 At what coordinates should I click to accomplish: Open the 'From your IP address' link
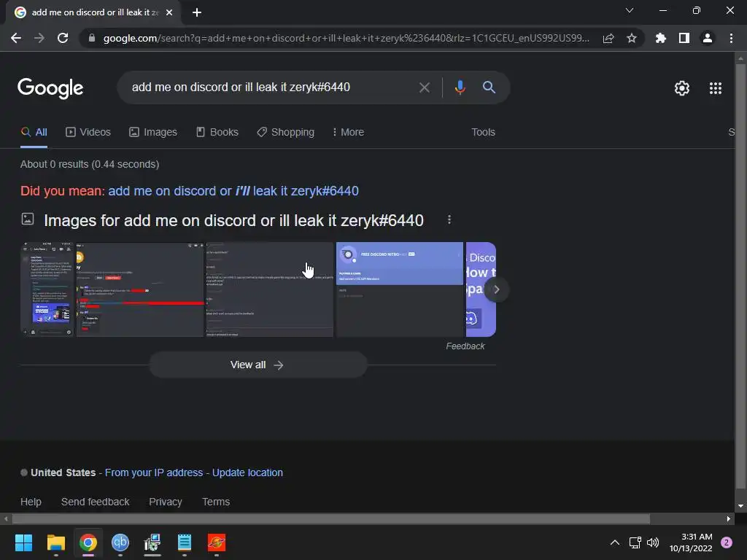tap(154, 472)
